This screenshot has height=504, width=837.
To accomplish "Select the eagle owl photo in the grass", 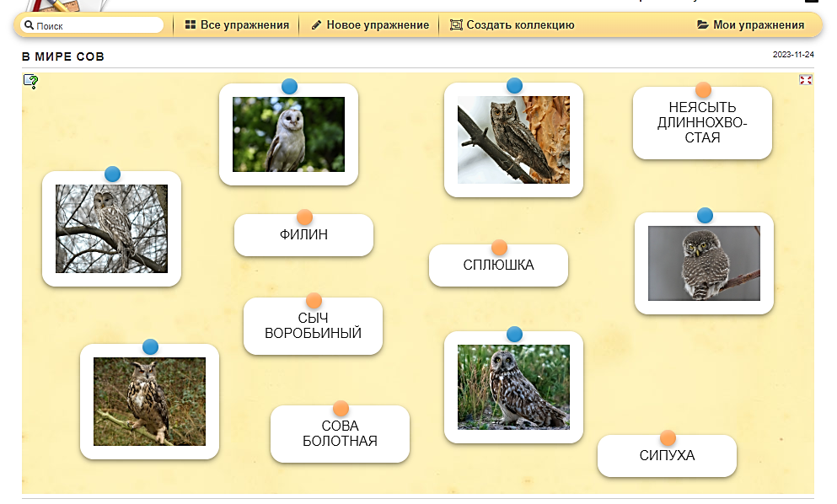I will pyautogui.click(x=149, y=402).
